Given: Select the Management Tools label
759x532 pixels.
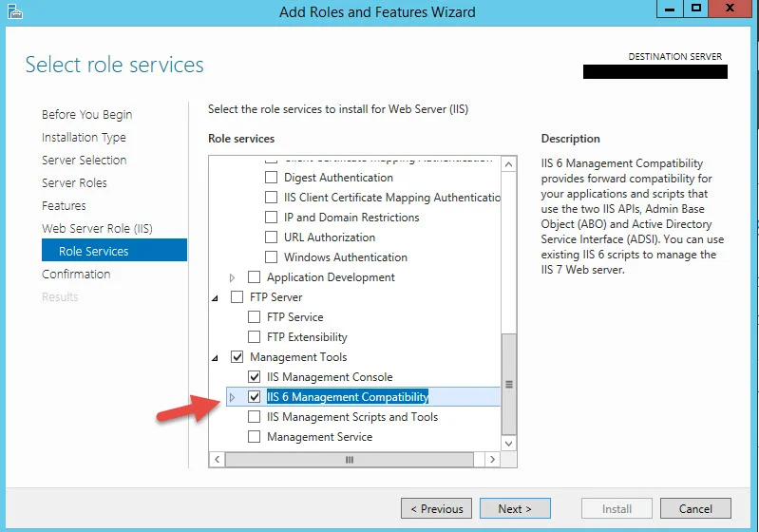Looking at the screenshot, I should 298,357.
